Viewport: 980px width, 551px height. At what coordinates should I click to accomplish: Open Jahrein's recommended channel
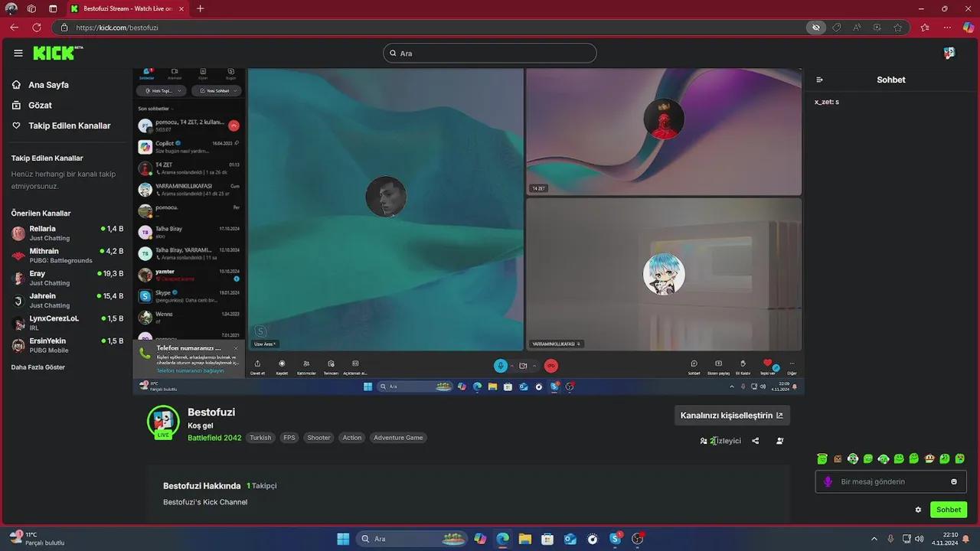click(x=67, y=300)
